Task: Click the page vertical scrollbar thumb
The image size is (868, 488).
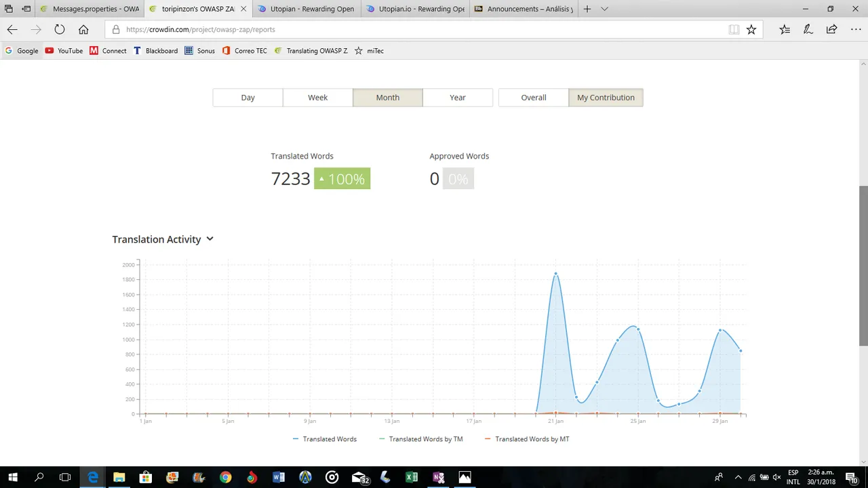Action: [863, 266]
